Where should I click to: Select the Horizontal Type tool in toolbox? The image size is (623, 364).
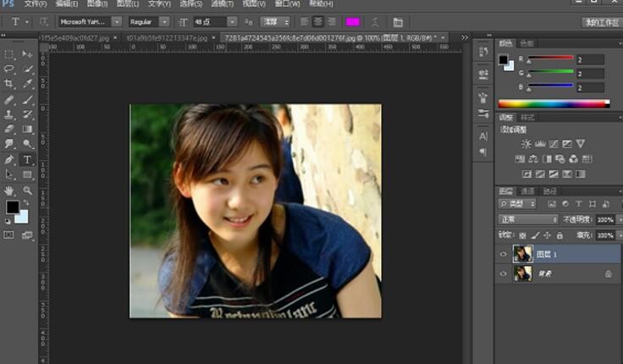pyautogui.click(x=27, y=160)
